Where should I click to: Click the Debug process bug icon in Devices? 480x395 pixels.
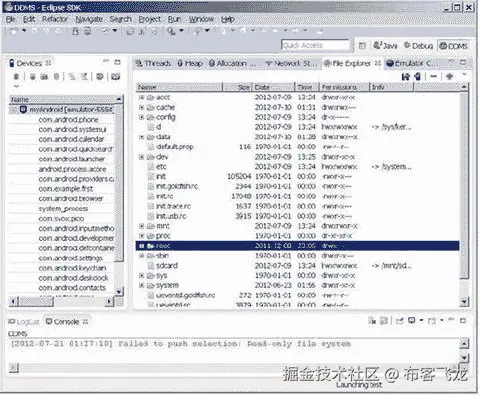point(16,77)
